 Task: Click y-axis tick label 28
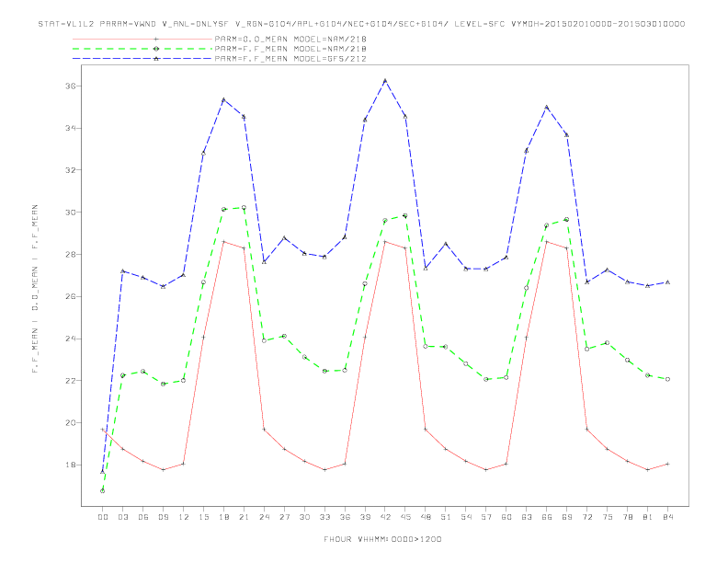(71, 255)
